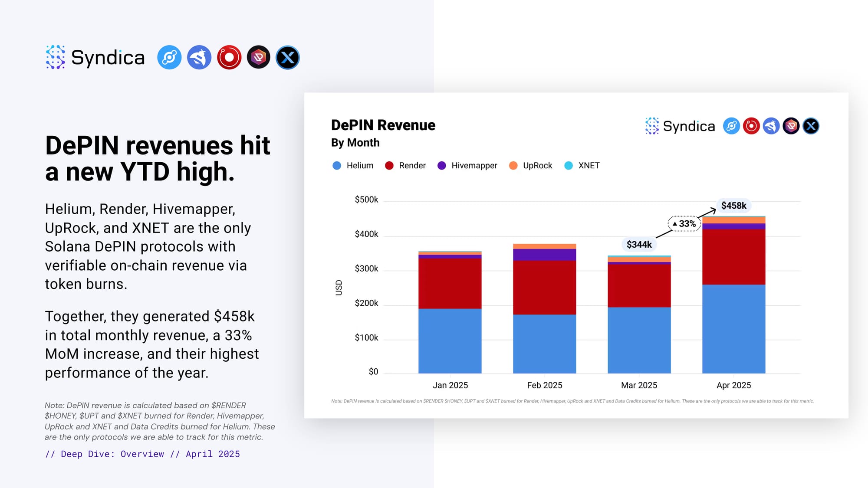Click the UpRock logo in the left header
The height and width of the screenshot is (488, 868).
pyautogui.click(x=259, y=57)
